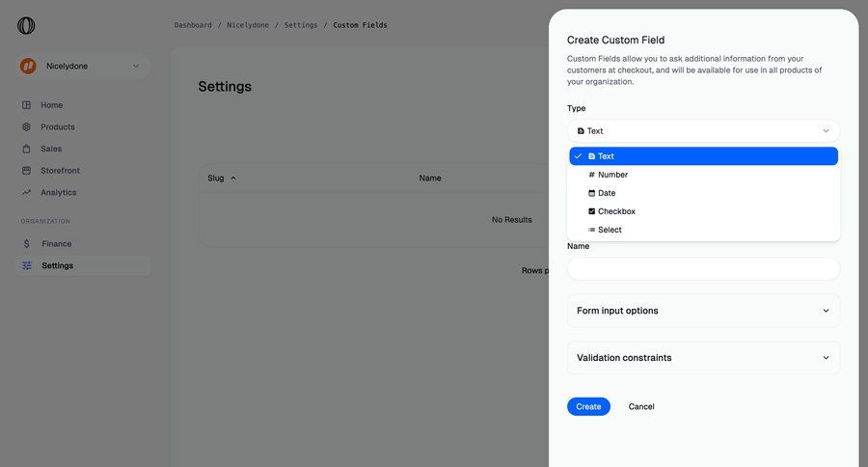The width and height of the screenshot is (868, 467).
Task: Click the Settings page heading
Action: pyautogui.click(x=225, y=87)
